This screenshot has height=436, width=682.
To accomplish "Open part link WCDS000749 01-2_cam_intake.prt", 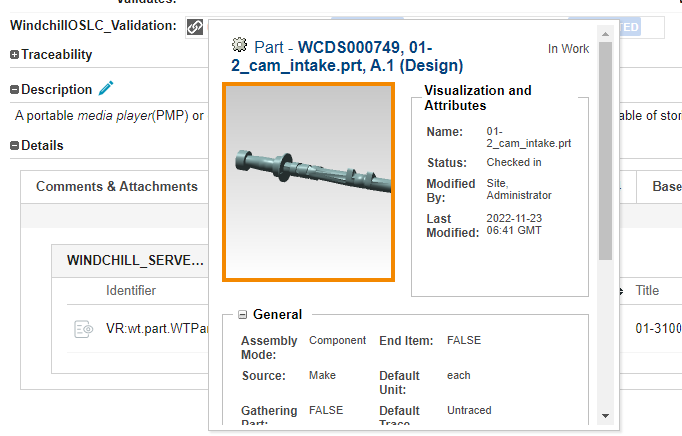I will (x=347, y=56).
